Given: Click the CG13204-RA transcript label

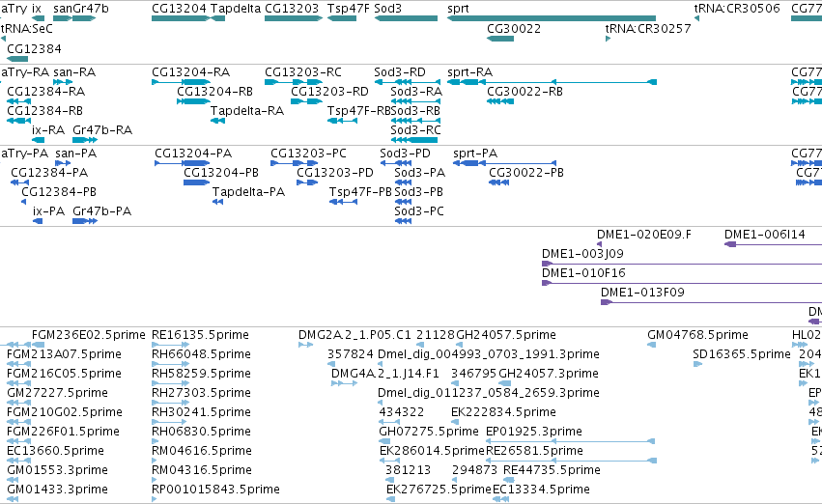Looking at the screenshot, I should (x=191, y=72).
